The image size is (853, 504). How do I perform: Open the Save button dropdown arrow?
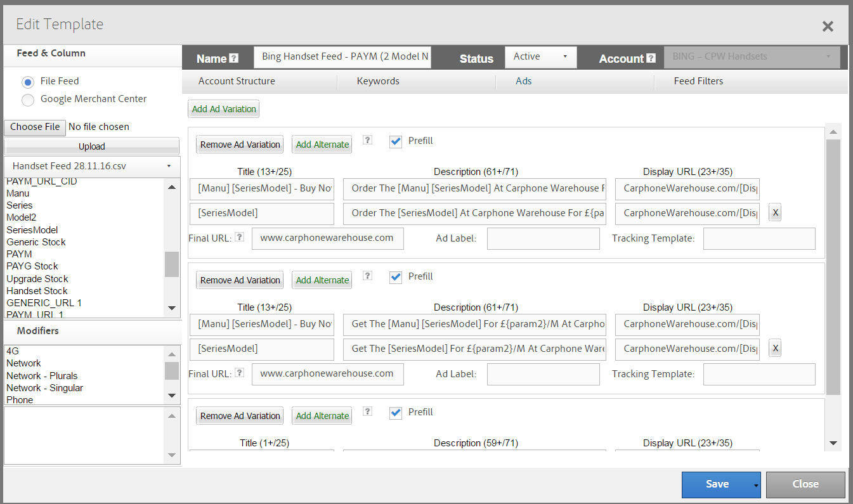click(x=756, y=485)
